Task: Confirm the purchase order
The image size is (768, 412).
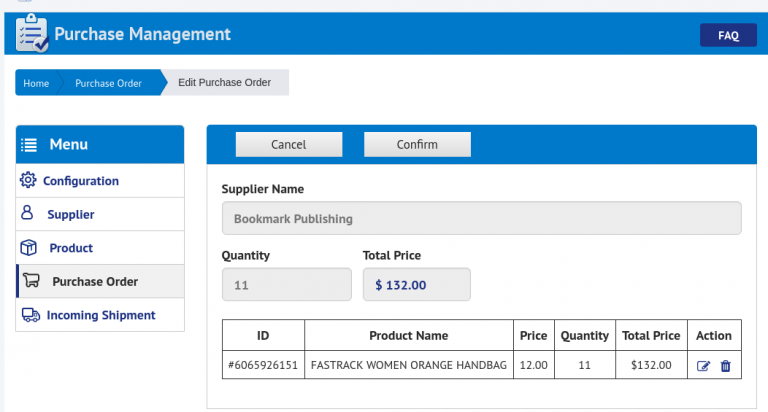Action: click(x=417, y=145)
